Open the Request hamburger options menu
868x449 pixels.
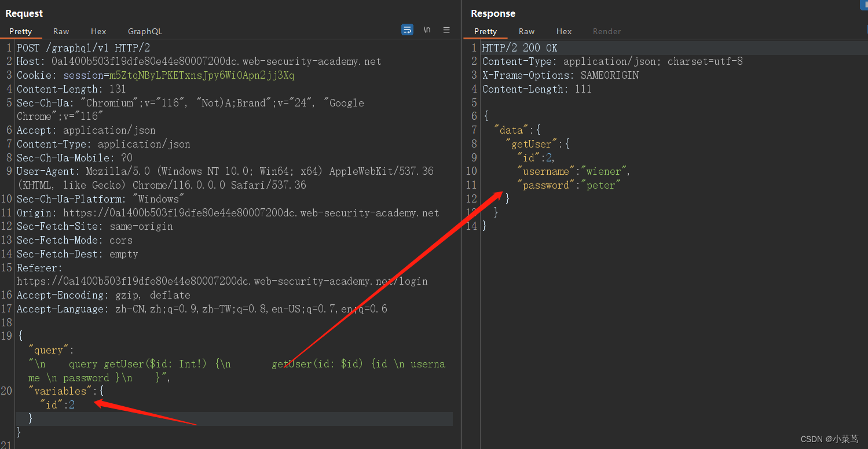[x=446, y=30]
